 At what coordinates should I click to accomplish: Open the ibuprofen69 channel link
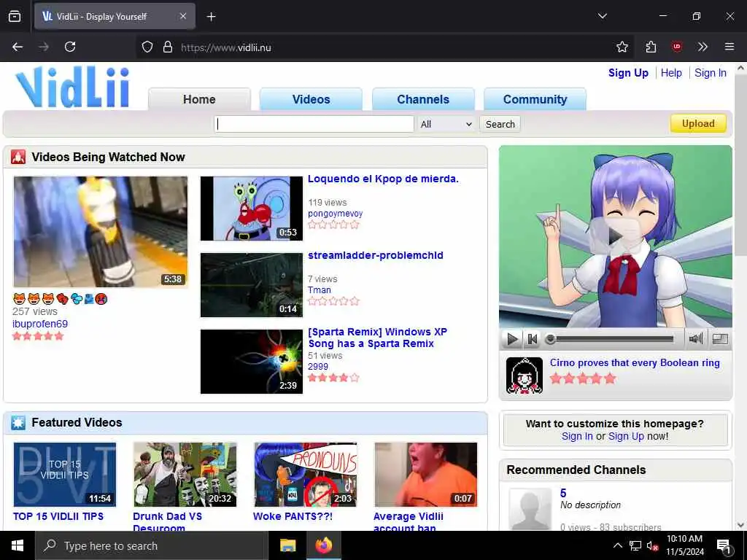point(40,324)
